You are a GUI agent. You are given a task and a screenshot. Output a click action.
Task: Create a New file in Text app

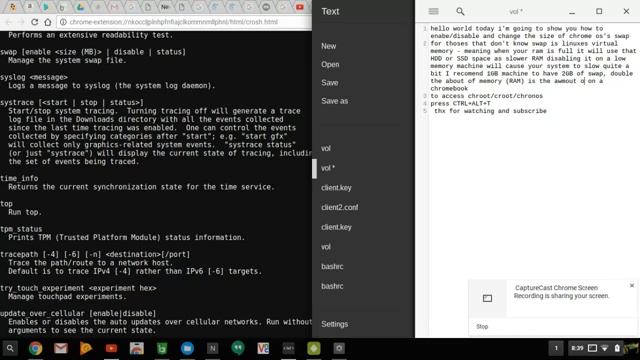click(x=329, y=46)
